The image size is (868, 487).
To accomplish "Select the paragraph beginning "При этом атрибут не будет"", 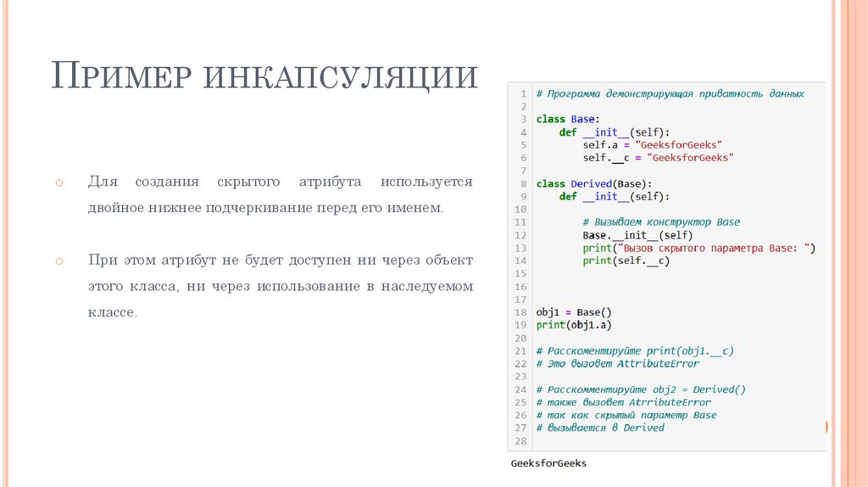I will (280, 286).
